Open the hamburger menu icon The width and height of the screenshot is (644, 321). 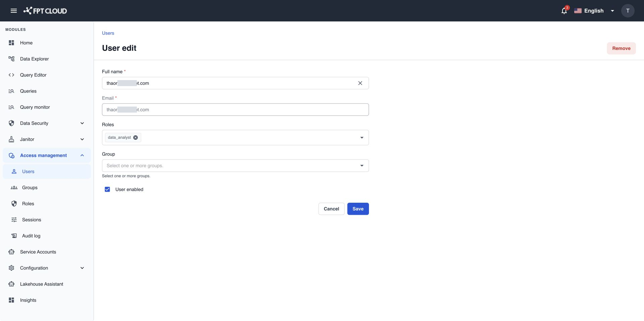point(14,11)
